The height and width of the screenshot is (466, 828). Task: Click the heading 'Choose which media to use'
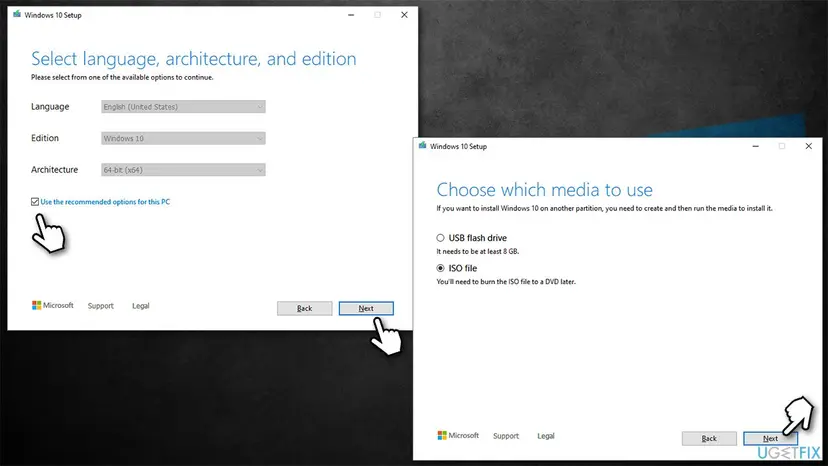(544, 190)
